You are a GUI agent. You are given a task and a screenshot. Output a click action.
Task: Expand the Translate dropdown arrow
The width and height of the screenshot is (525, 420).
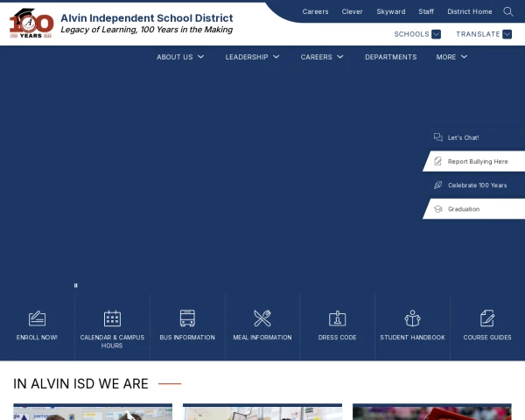pyautogui.click(x=507, y=34)
